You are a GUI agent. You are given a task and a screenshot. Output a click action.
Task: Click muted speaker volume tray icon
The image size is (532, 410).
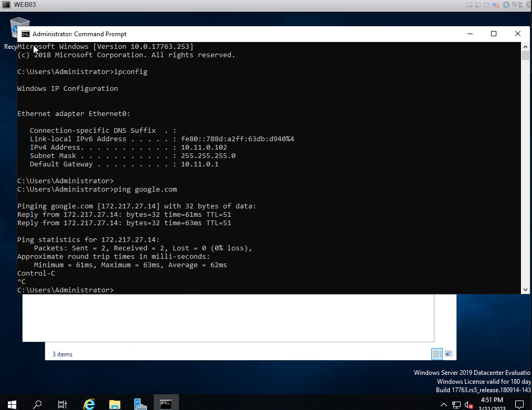click(x=469, y=405)
